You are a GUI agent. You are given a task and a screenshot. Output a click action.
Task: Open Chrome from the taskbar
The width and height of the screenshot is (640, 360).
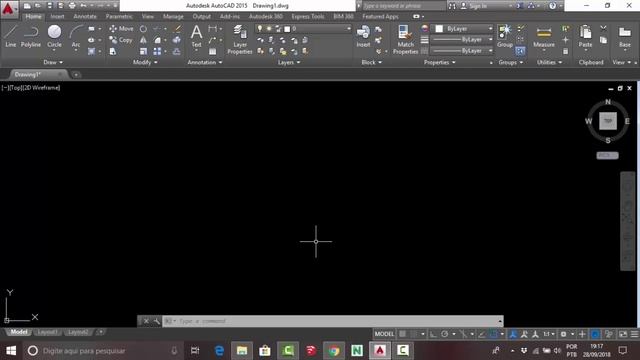[334, 351]
